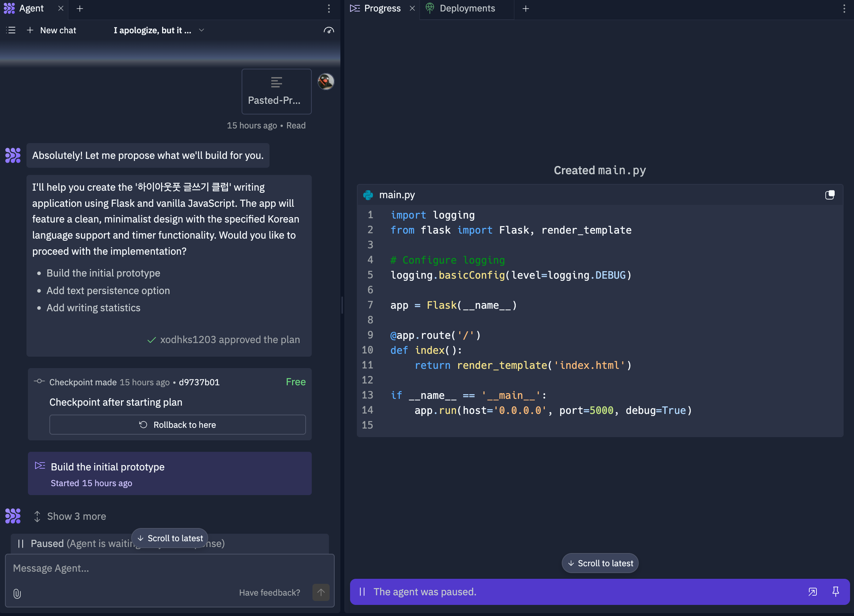
Task: Expand Show 3 more messages
Action: (77, 516)
